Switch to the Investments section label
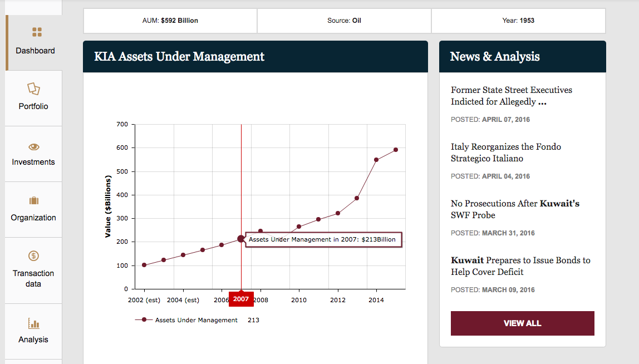 tap(33, 162)
